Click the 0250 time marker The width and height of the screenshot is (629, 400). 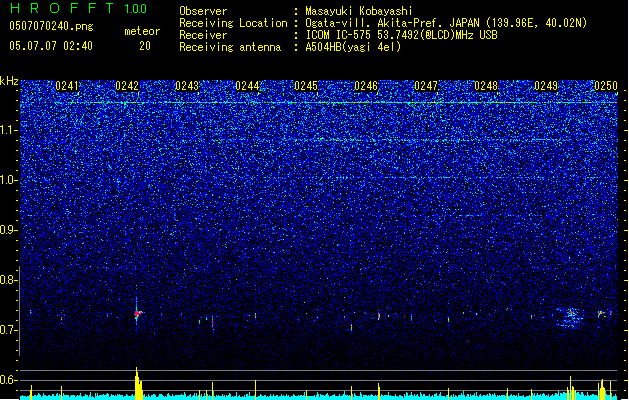point(606,86)
